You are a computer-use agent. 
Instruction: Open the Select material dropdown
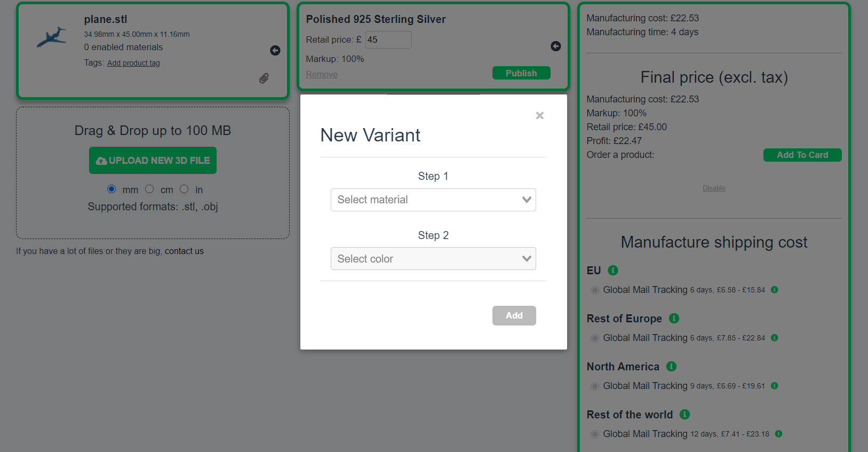pos(433,200)
